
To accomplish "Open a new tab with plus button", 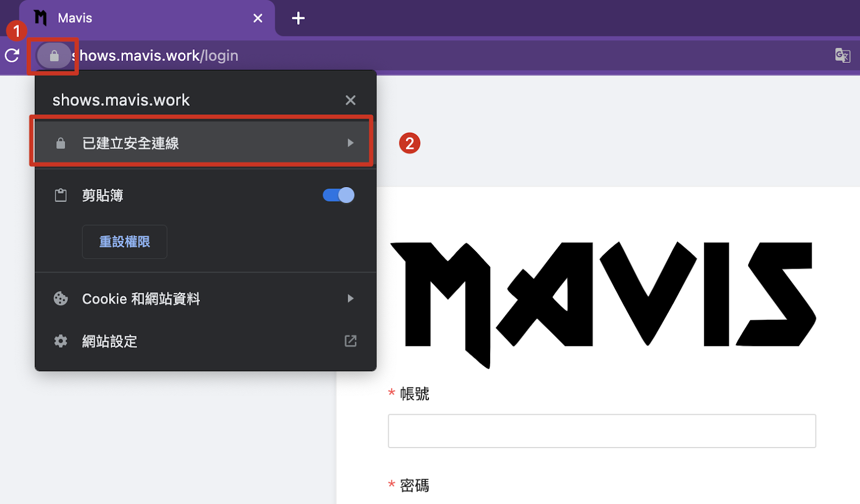I will [x=298, y=18].
